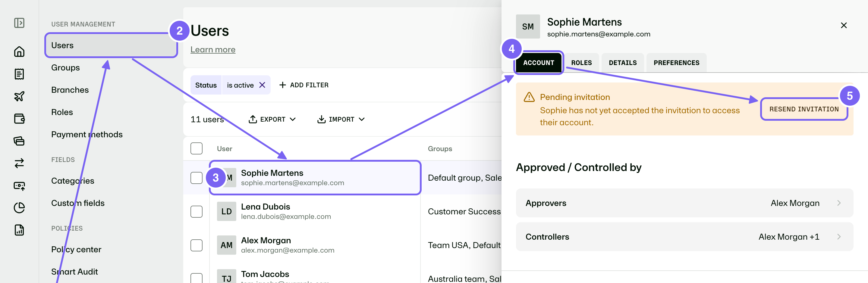The height and width of the screenshot is (283, 868).
Task: Click Add Filter
Action: [x=304, y=85]
